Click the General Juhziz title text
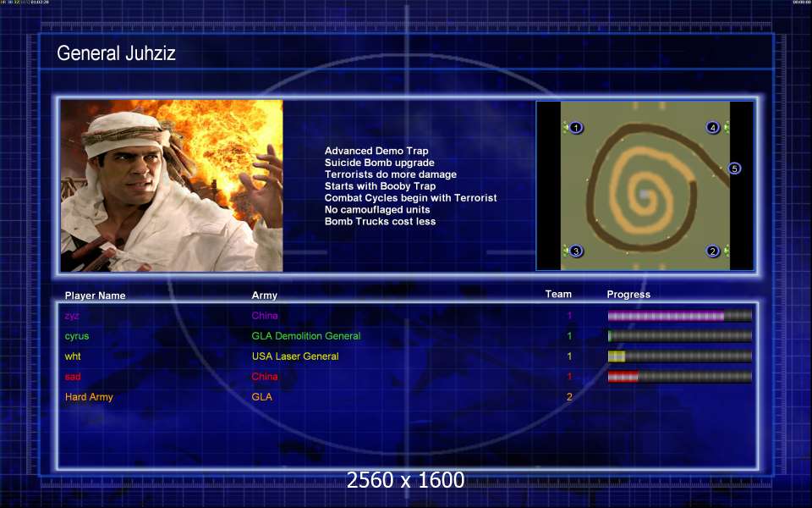812x508 pixels. point(116,53)
